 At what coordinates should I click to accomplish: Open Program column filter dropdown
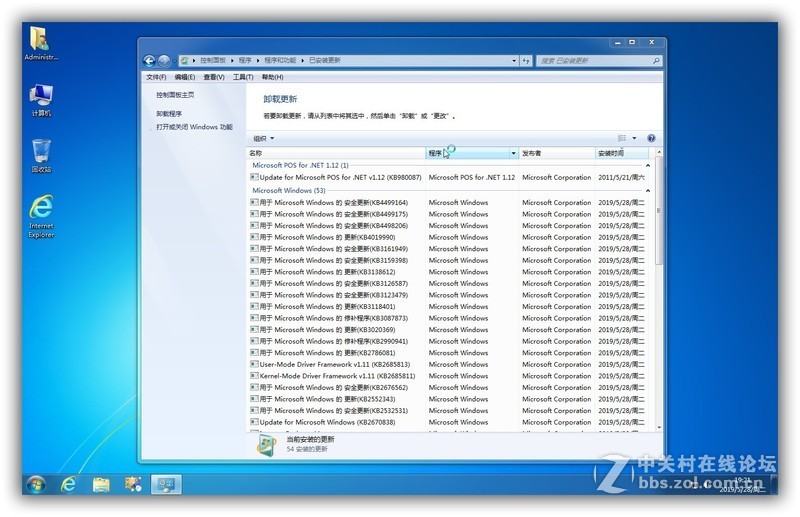pos(513,153)
